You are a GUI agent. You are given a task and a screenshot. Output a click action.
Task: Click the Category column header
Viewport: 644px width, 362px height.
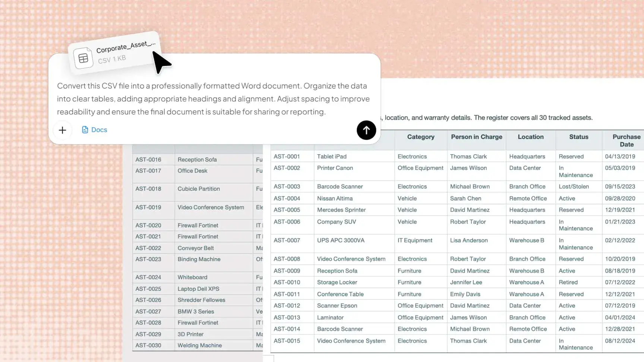[x=421, y=137]
